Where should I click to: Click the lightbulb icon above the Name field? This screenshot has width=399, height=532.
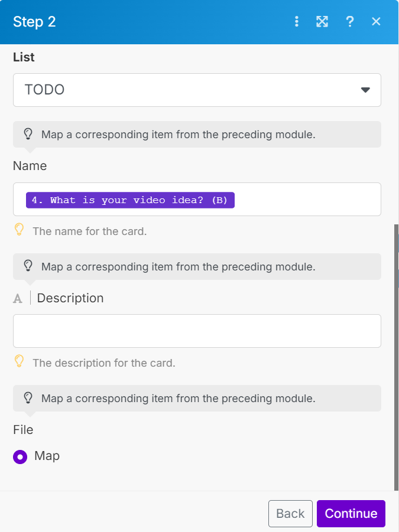tap(28, 134)
